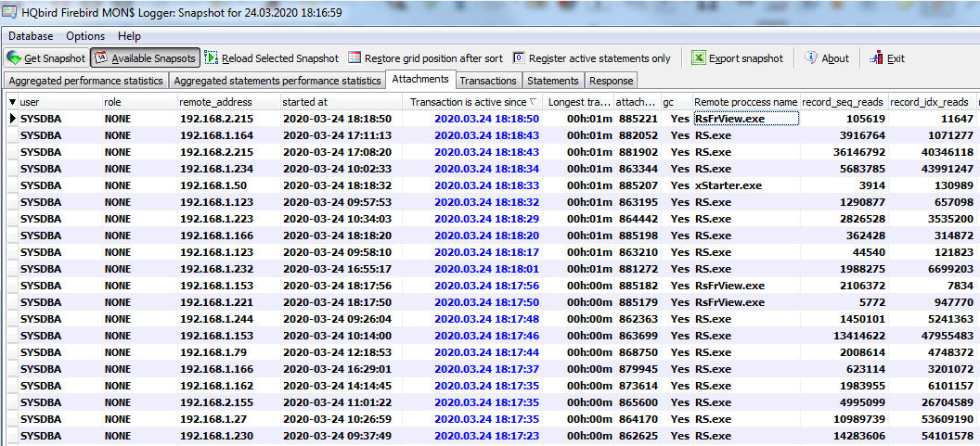Open the Statements tab
The height and width of the screenshot is (446, 980).
point(553,81)
